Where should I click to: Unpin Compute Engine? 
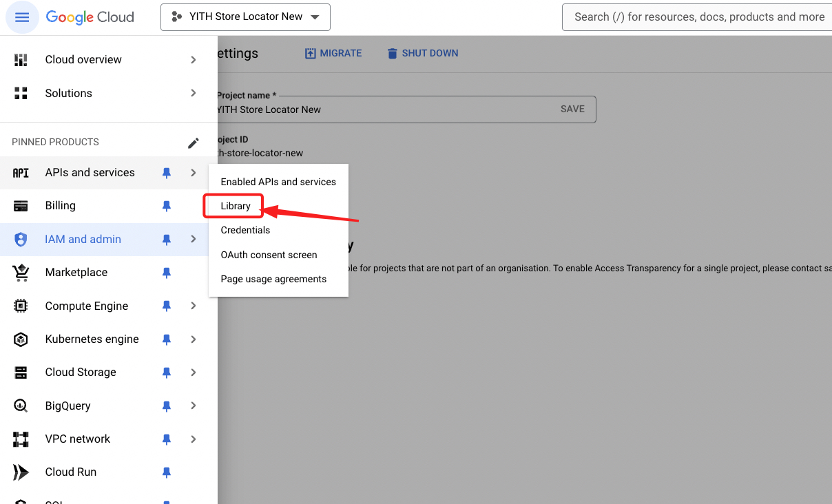(166, 306)
